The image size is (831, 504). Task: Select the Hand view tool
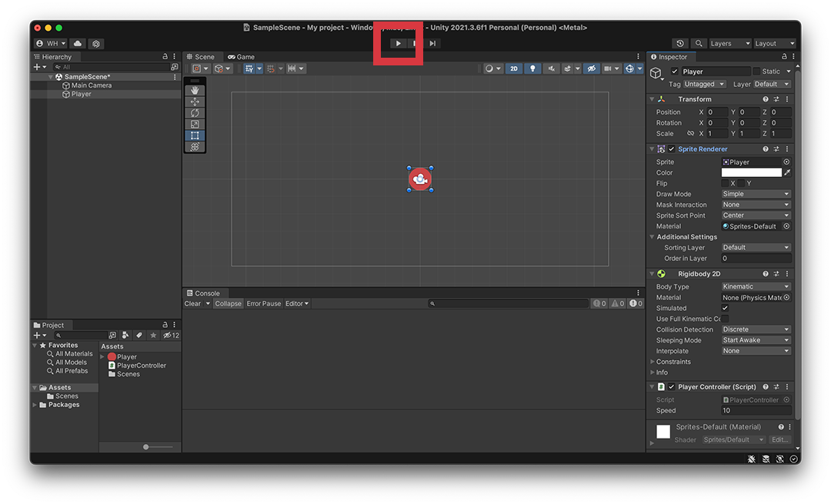coord(195,91)
